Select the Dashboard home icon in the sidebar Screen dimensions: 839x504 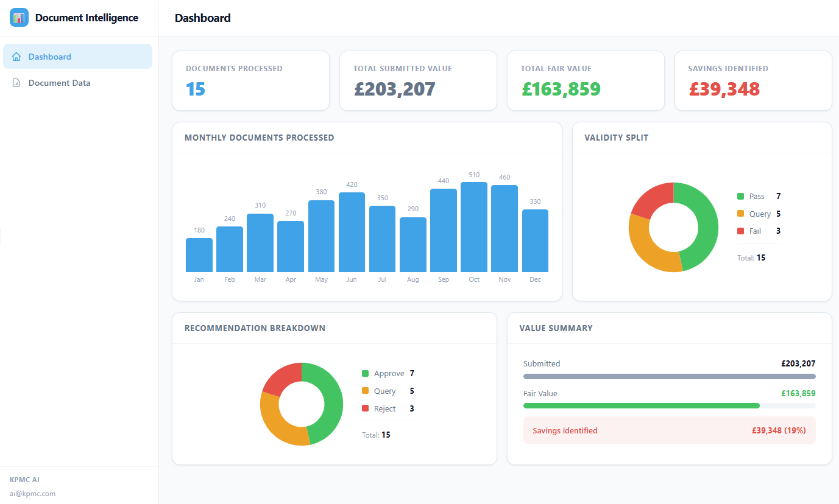[15, 56]
